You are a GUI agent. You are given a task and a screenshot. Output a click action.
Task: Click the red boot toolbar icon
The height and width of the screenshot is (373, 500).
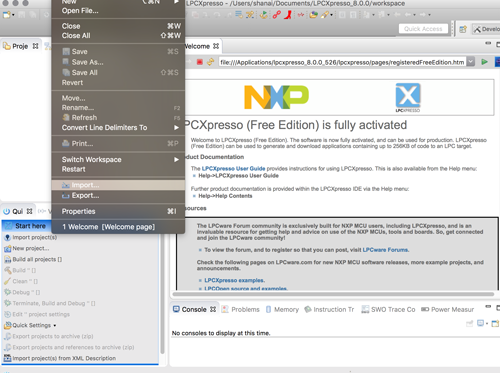[287, 15]
